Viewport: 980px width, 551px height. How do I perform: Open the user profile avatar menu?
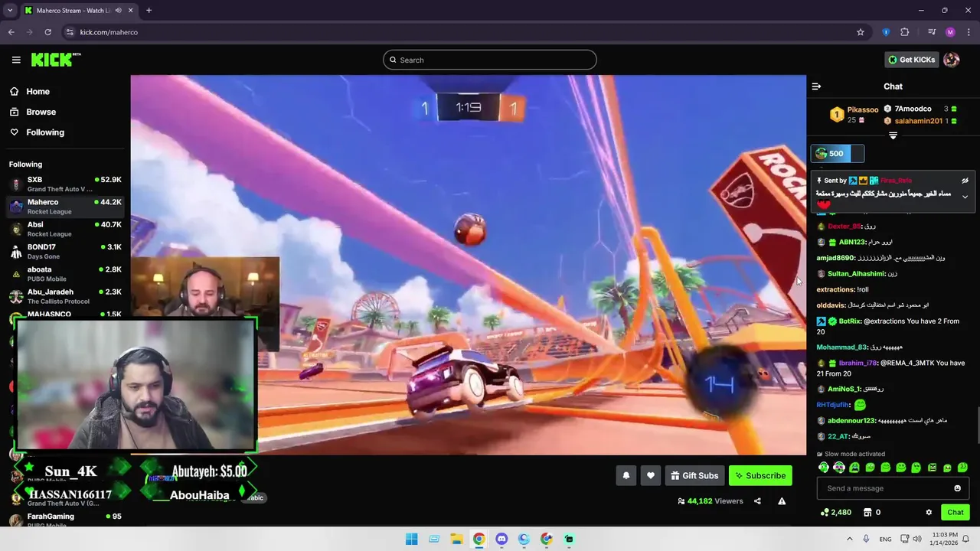click(x=952, y=60)
